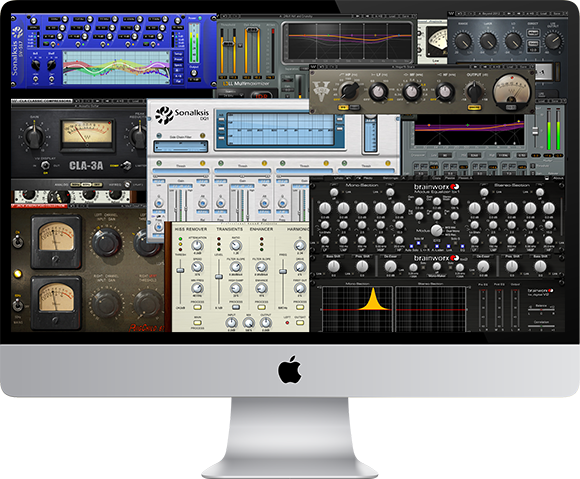
Task: Click the CLA-3A Gain knob
Action: tap(34, 135)
